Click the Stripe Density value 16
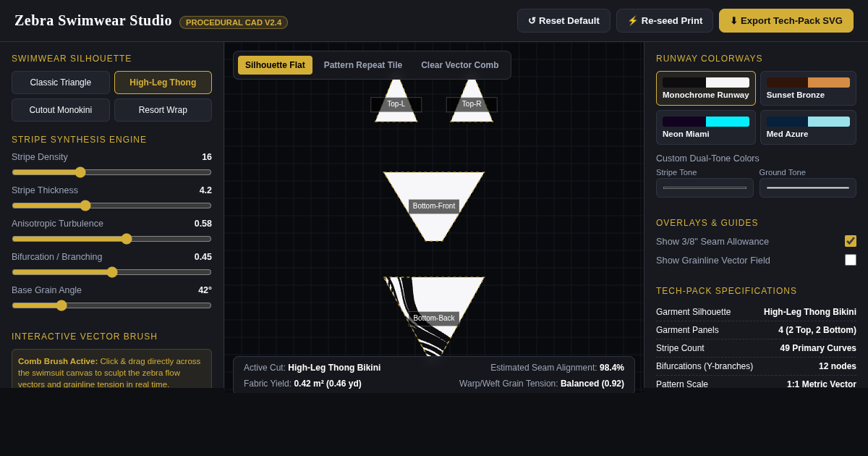868x456 pixels. click(207, 157)
